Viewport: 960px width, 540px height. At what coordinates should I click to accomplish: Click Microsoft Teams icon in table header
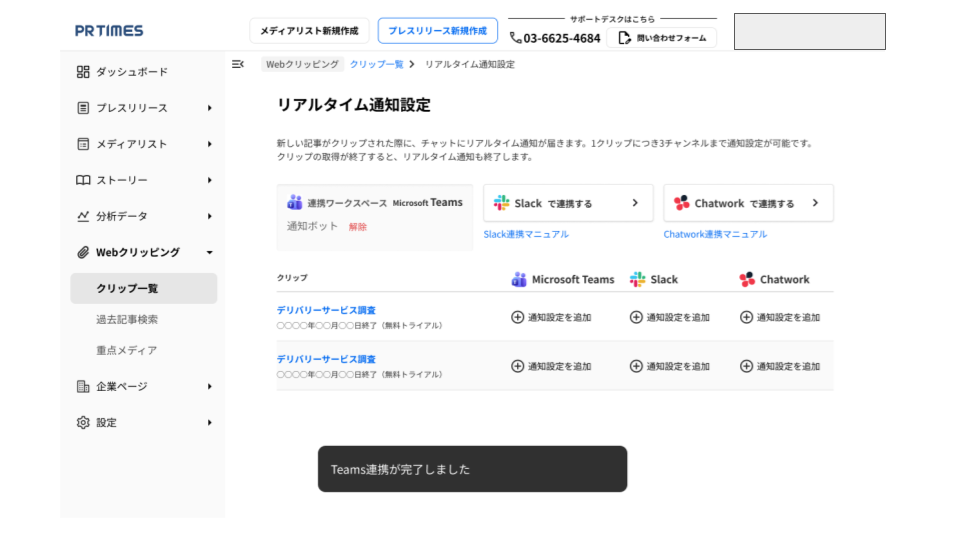pyautogui.click(x=519, y=279)
